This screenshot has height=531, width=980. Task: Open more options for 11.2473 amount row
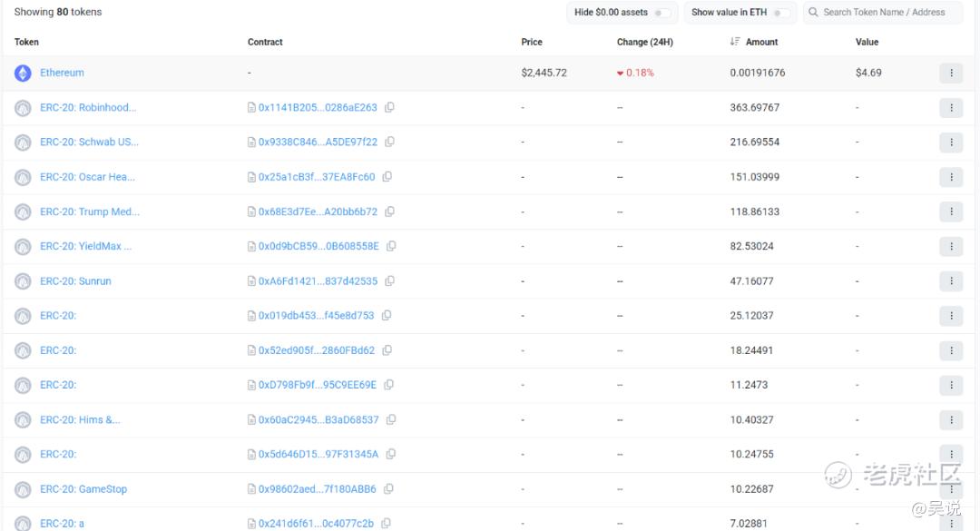[x=951, y=385]
